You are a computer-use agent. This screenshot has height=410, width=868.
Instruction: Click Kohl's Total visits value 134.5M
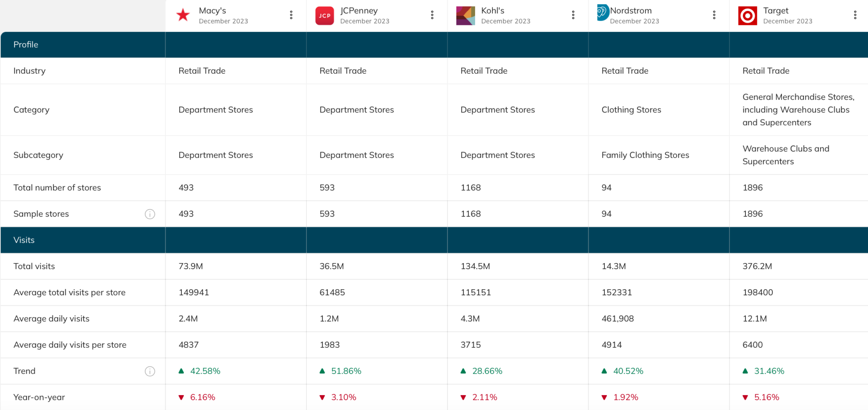click(x=476, y=266)
